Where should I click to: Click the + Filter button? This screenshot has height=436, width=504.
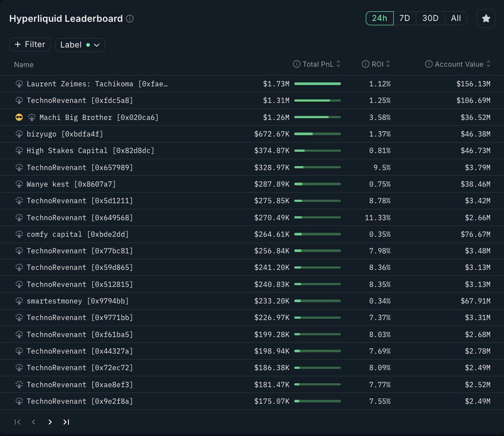click(x=30, y=44)
